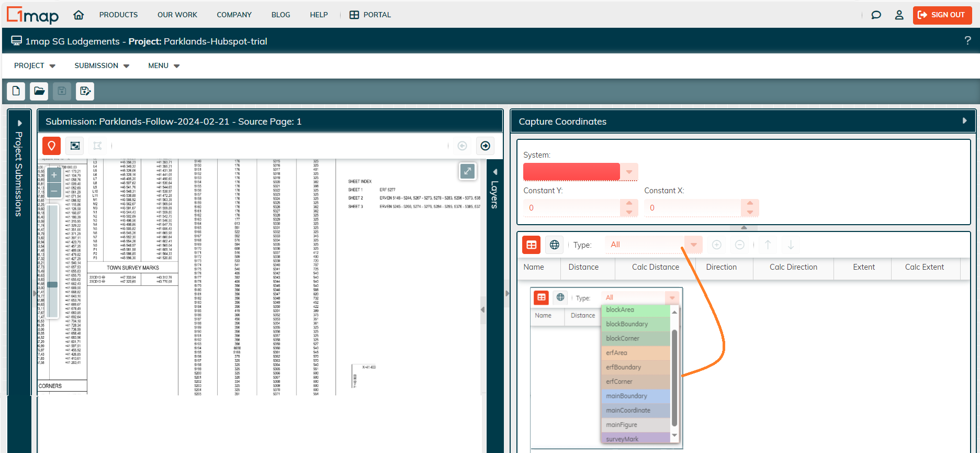Open the PRODUCTS navigation item
980x453 pixels.
tap(119, 15)
